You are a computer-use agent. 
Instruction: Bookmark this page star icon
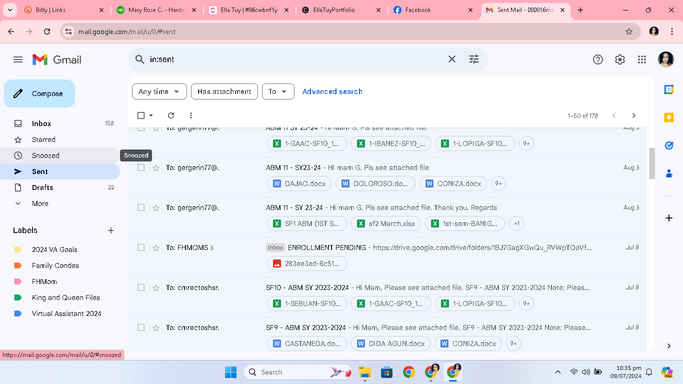pyautogui.click(x=629, y=31)
